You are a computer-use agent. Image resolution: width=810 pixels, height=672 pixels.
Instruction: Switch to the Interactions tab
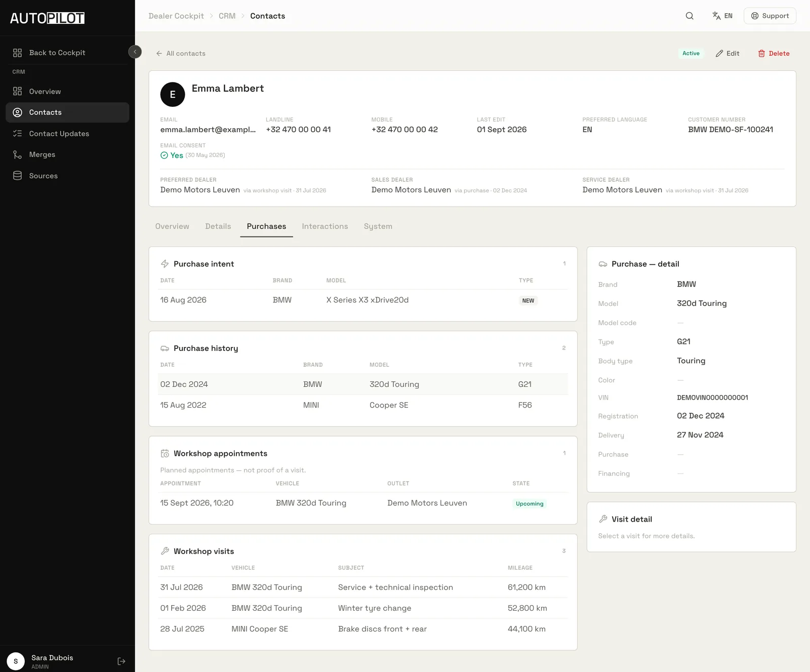coord(325,226)
